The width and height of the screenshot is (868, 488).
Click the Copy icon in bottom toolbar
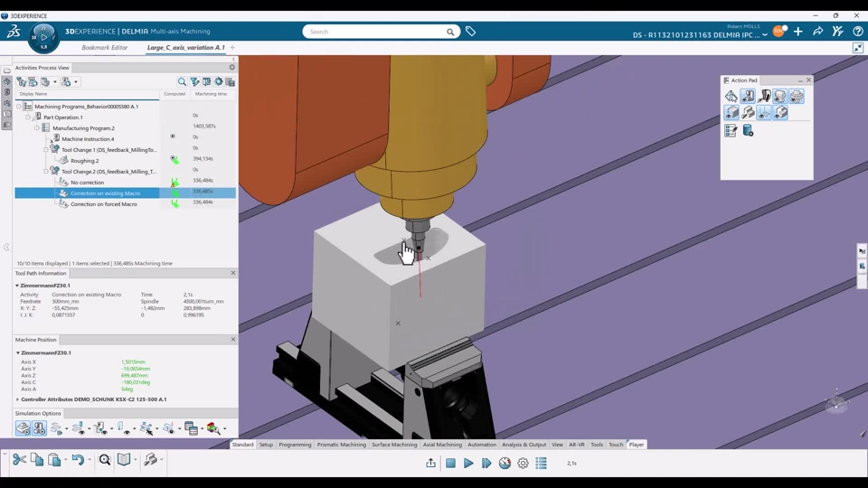(x=37, y=460)
